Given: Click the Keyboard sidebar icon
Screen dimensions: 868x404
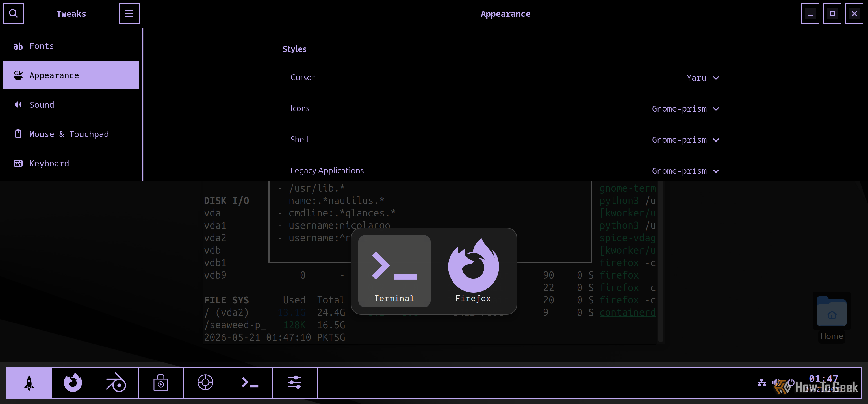Looking at the screenshot, I should tap(18, 163).
